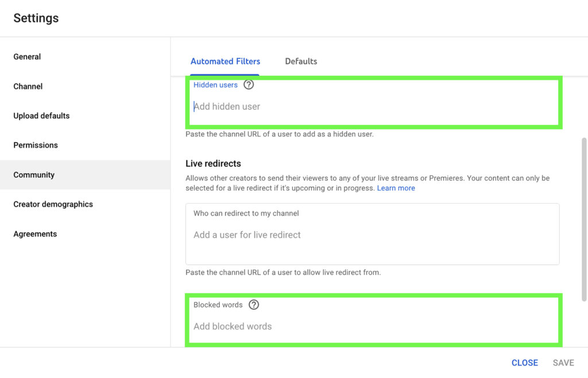Click the Hidden users help icon
This screenshot has height=378, width=588.
pyautogui.click(x=249, y=84)
